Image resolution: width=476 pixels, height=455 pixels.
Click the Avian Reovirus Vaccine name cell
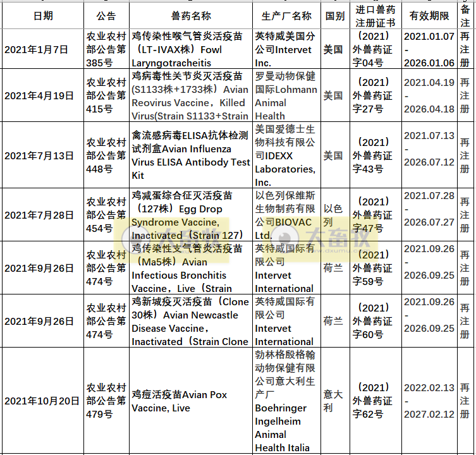(191, 95)
